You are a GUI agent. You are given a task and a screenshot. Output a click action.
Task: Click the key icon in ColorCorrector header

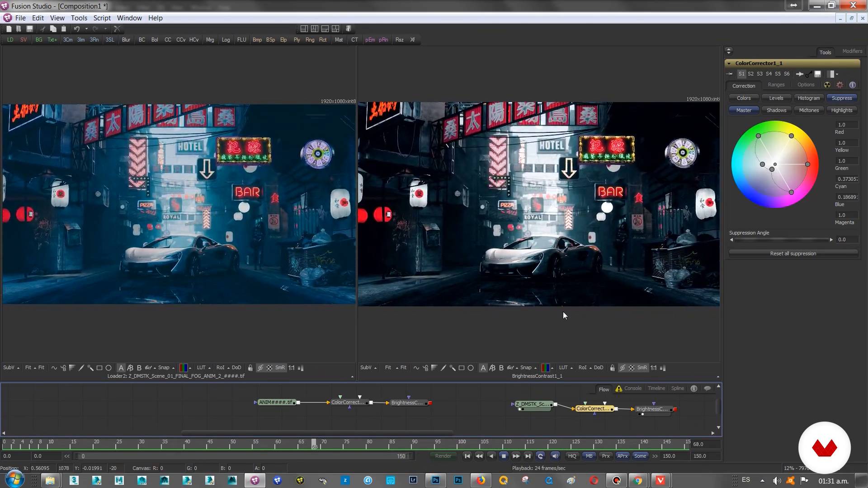(x=809, y=74)
